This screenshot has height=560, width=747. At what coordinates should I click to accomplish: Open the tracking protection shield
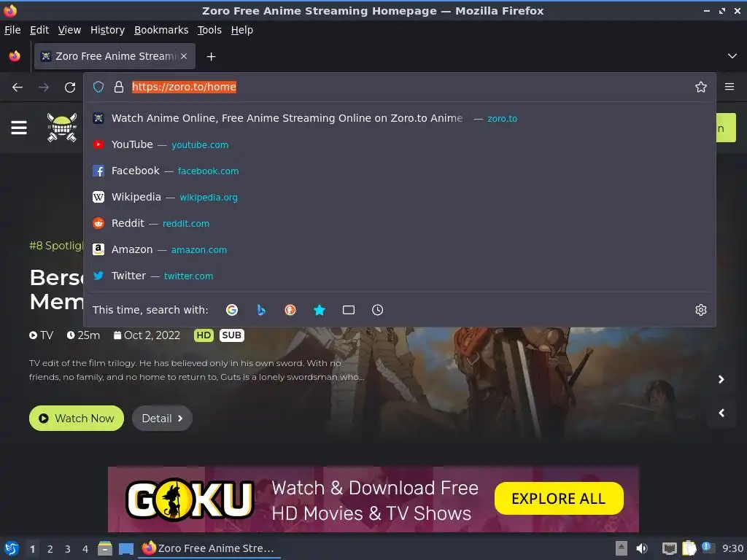point(98,87)
